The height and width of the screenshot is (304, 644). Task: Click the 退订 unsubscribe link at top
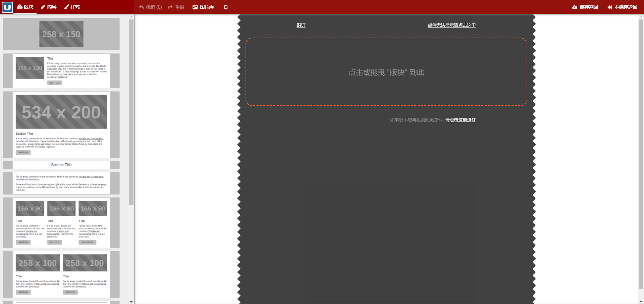[301, 25]
